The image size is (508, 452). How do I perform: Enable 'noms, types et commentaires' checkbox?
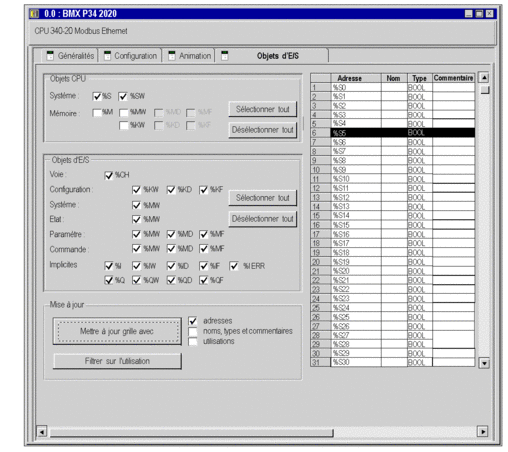point(193,332)
